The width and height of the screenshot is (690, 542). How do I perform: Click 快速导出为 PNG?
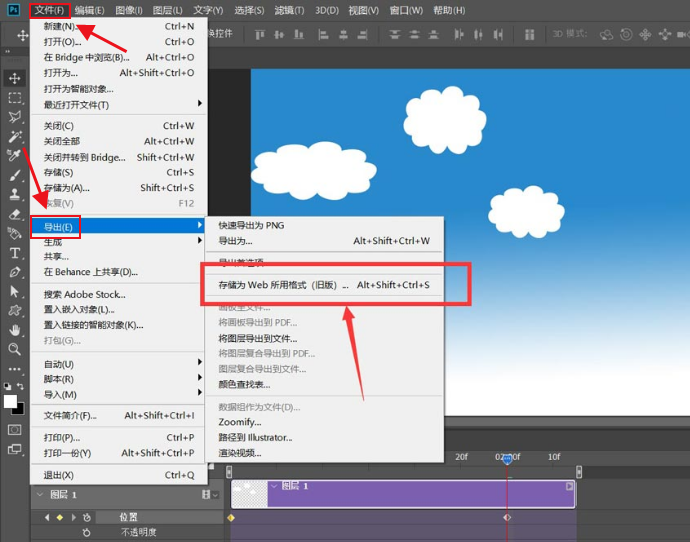point(251,225)
